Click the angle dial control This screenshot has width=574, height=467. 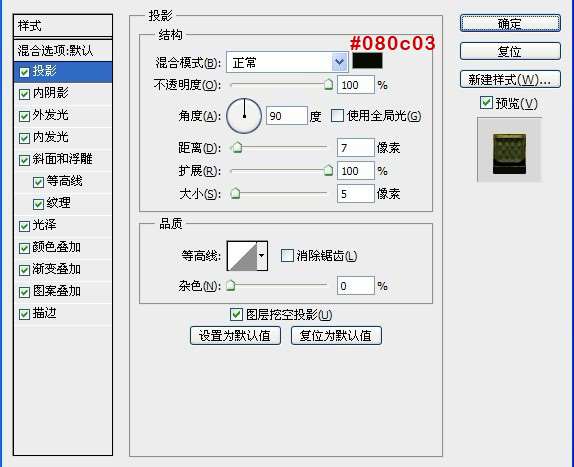244,116
